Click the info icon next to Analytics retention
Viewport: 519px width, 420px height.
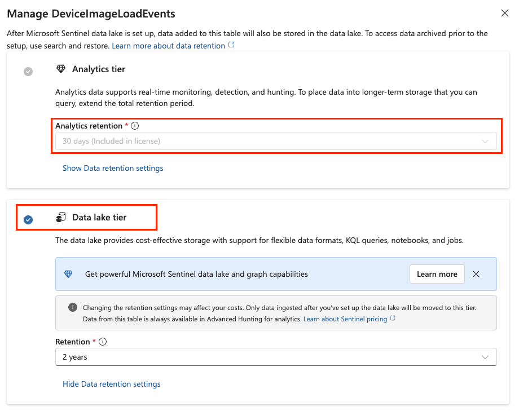click(x=135, y=126)
